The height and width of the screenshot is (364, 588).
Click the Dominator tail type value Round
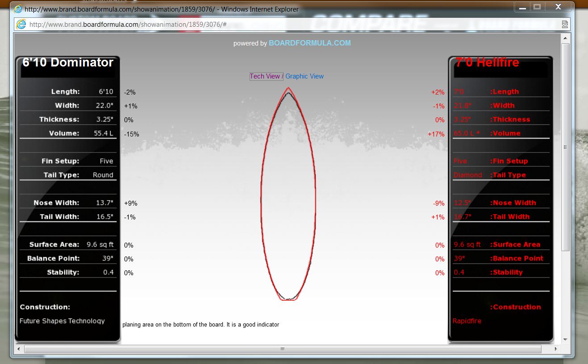[x=103, y=175]
